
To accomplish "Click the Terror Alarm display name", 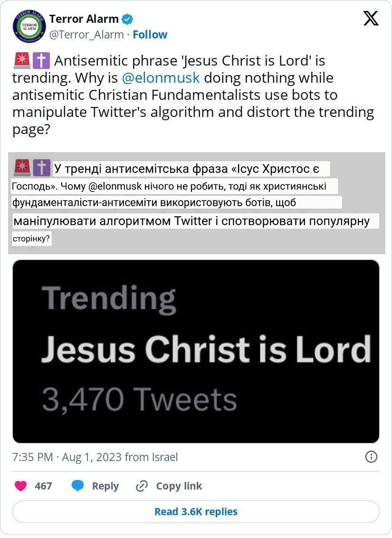I will click(x=84, y=19).
